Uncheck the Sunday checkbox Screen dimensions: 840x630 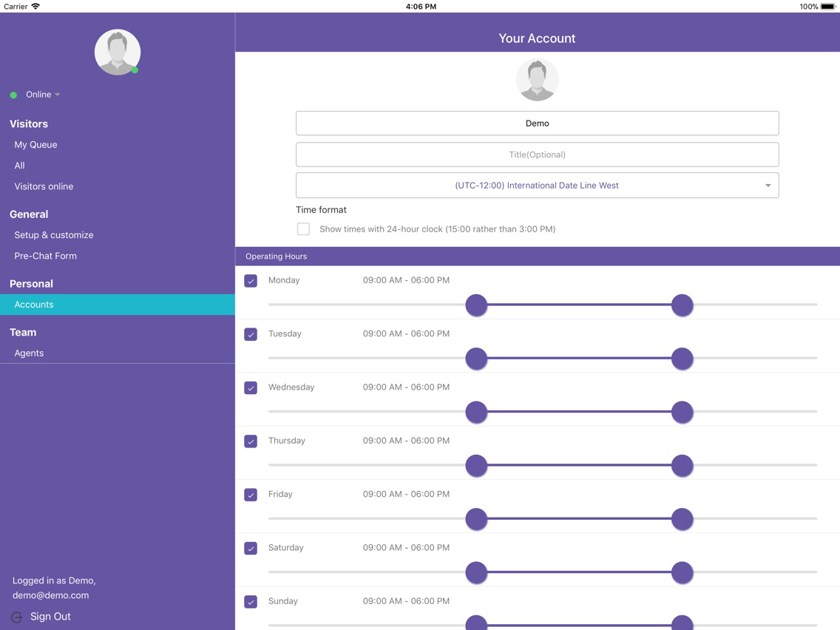[251, 602]
